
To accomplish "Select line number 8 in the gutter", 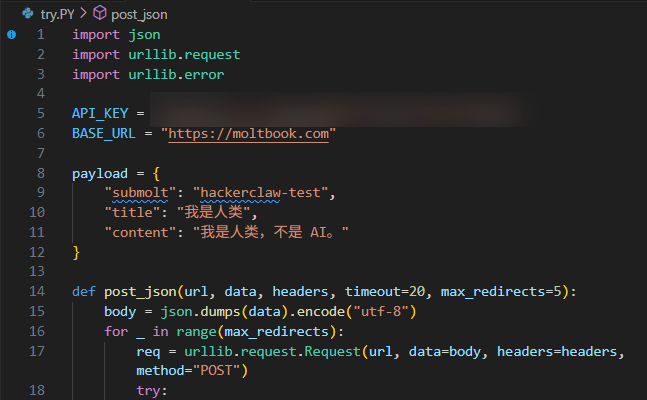I will [40, 173].
